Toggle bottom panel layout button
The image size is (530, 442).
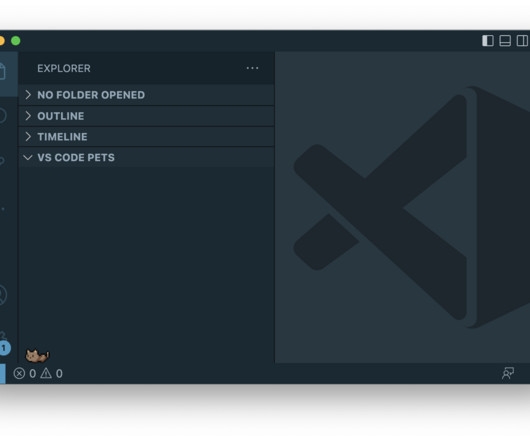(x=505, y=41)
